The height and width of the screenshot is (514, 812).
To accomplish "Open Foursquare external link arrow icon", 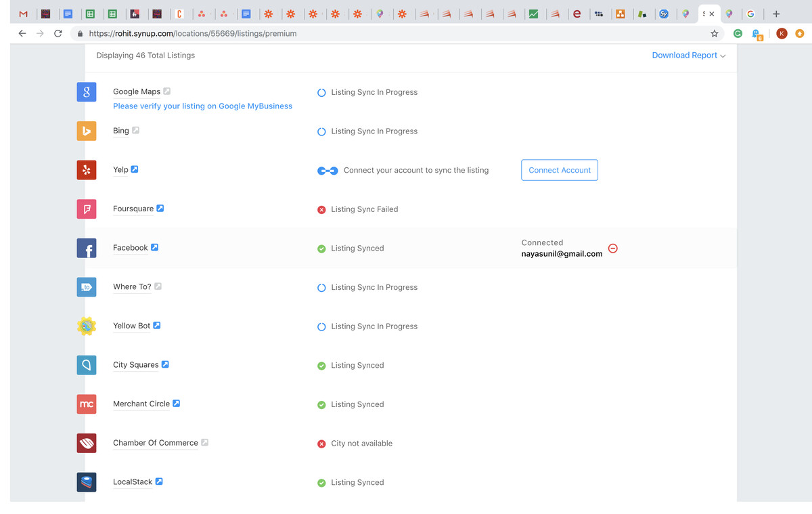I will coord(160,209).
